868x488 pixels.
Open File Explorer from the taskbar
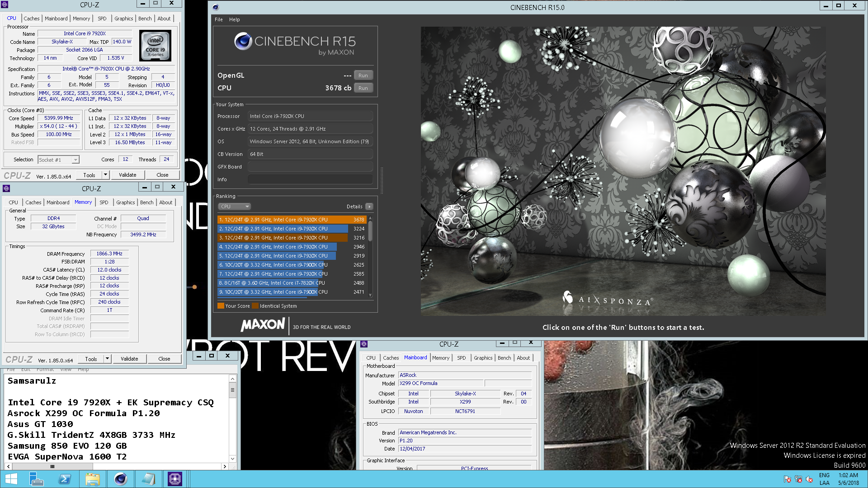point(92,479)
